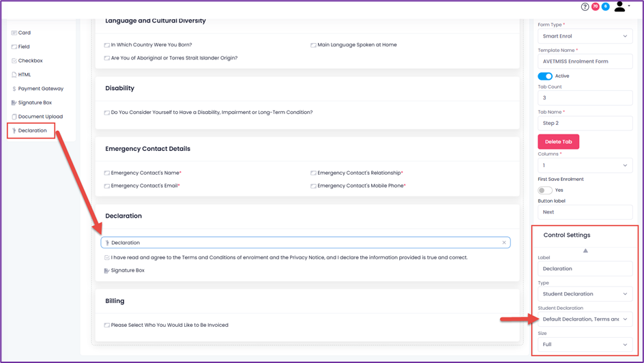Select the Card control in sidebar

pyautogui.click(x=24, y=33)
